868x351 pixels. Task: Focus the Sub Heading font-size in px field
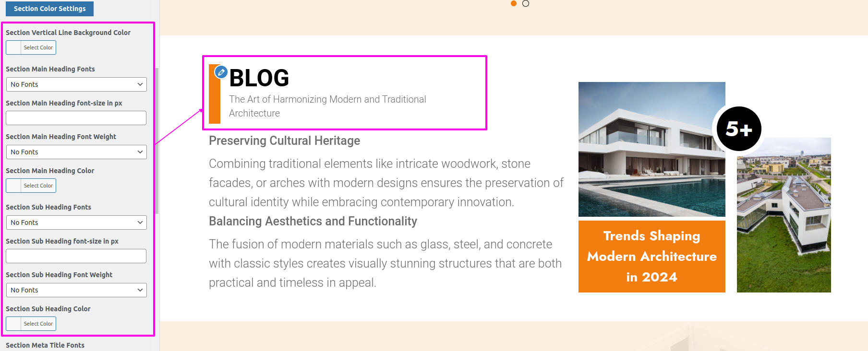(x=76, y=256)
